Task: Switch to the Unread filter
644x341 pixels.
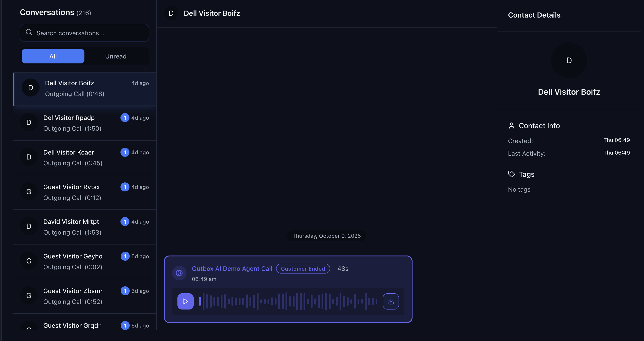Action: [x=116, y=56]
